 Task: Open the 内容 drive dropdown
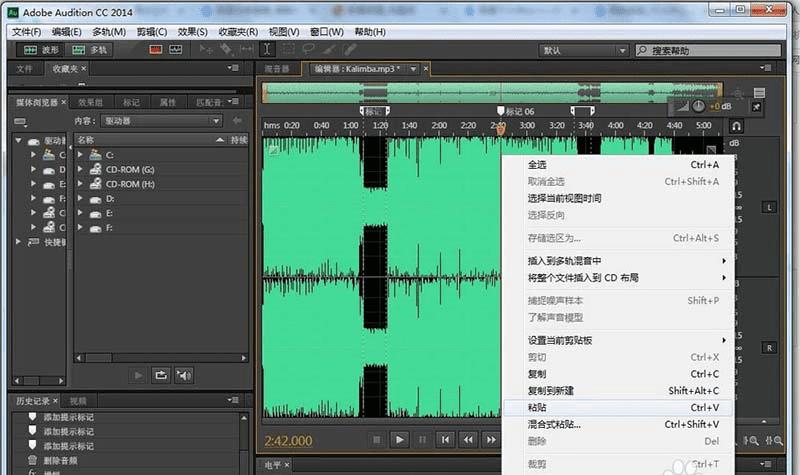[161, 120]
